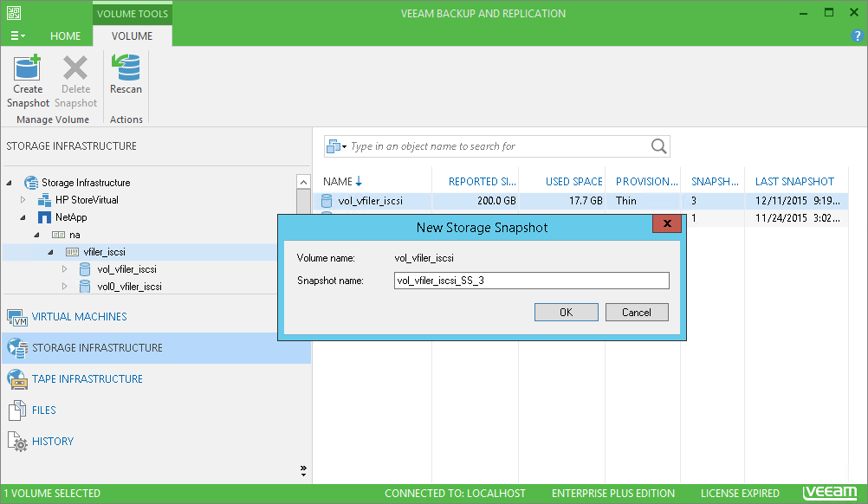Open the main application menu hamburger
The width and height of the screenshot is (868, 504).
[17, 36]
